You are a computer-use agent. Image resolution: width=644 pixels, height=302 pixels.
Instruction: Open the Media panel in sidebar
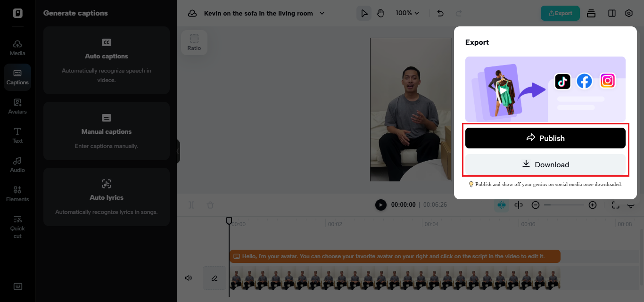(x=17, y=48)
